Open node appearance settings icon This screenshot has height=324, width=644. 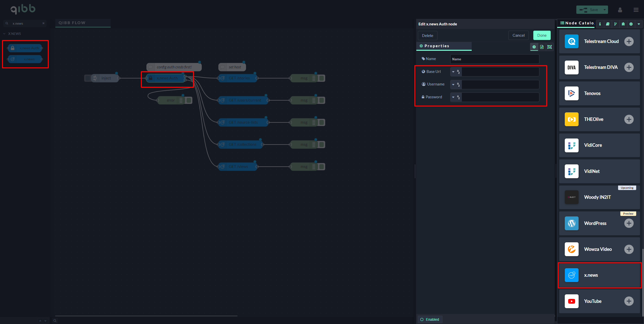550,47
